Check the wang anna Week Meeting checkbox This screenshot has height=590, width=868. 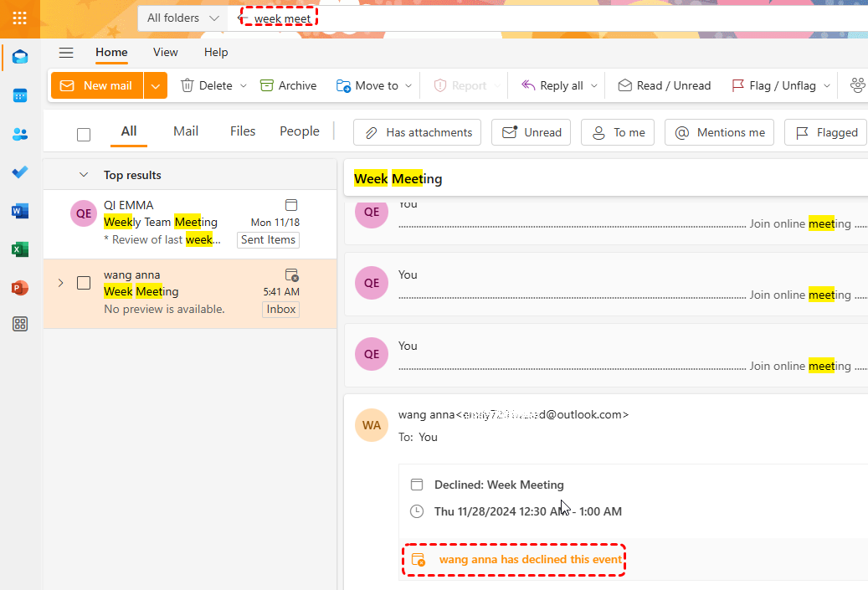[x=84, y=283]
